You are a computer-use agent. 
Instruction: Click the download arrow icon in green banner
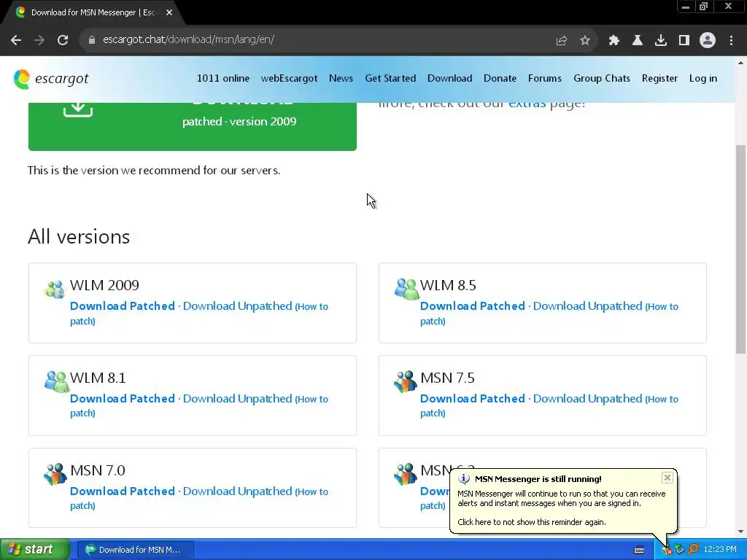pyautogui.click(x=78, y=109)
